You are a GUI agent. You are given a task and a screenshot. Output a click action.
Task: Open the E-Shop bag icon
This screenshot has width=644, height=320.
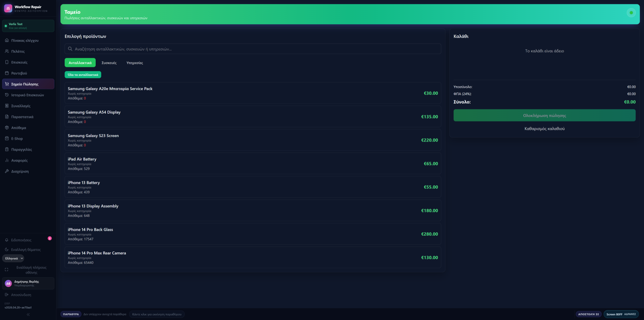pos(7,138)
